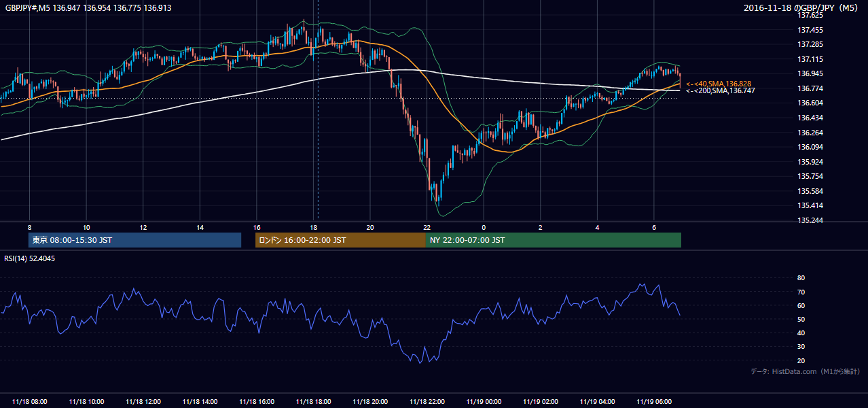Viewport: 868px width, 408px height.
Task: Click the 137.285 price axis label
Action: [x=811, y=44]
